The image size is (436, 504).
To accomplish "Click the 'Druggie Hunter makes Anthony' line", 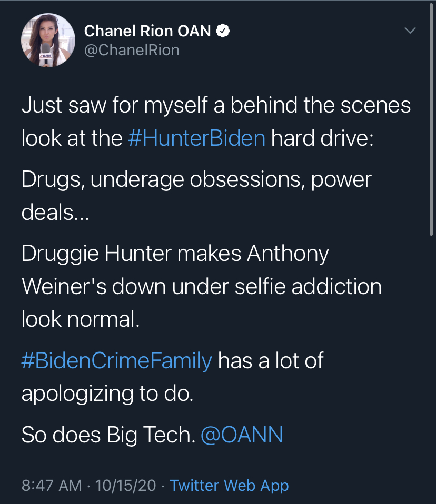I will pos(175,254).
